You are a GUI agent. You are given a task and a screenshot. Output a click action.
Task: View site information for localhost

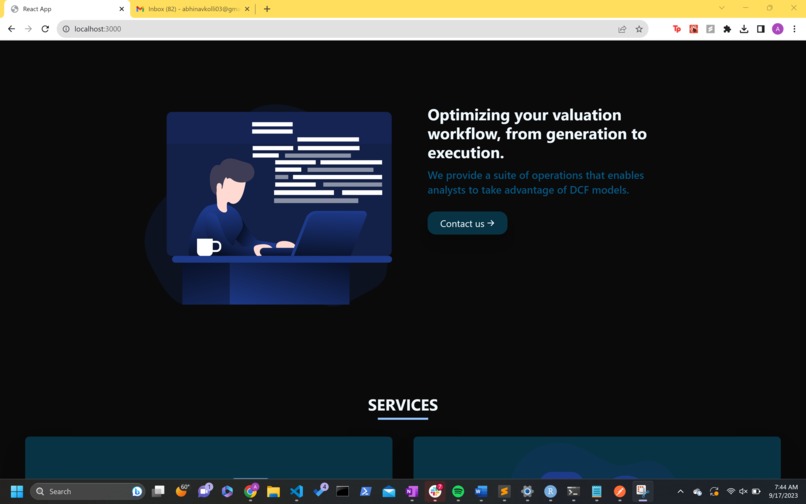[66, 29]
